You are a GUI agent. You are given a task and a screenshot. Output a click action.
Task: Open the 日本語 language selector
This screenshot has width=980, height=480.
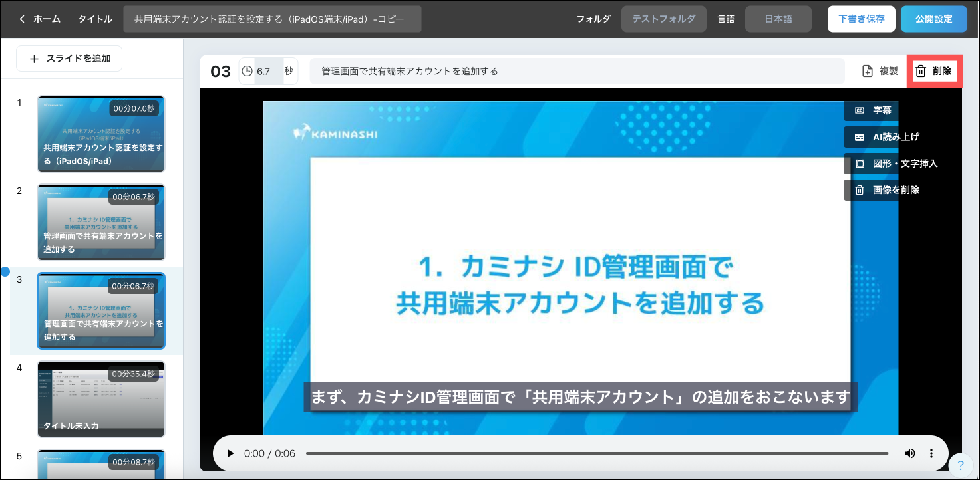pos(778,19)
